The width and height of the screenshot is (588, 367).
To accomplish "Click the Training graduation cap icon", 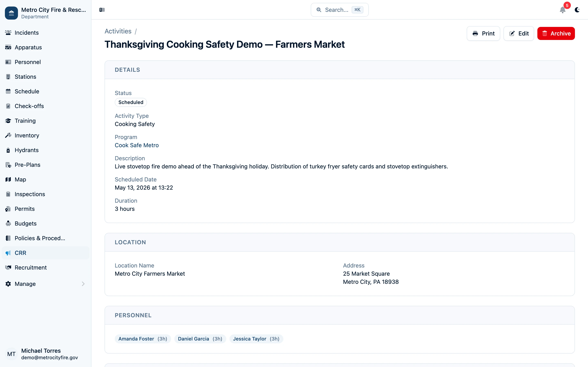I will [8, 121].
